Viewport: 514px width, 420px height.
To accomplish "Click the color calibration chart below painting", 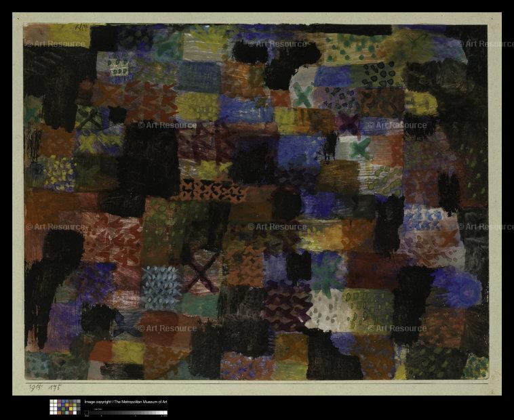I will (65, 407).
